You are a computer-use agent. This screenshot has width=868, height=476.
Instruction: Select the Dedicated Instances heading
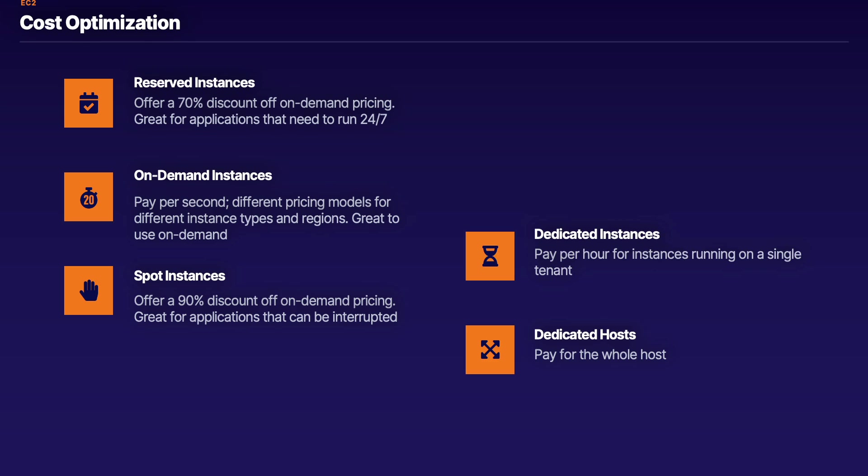point(596,234)
